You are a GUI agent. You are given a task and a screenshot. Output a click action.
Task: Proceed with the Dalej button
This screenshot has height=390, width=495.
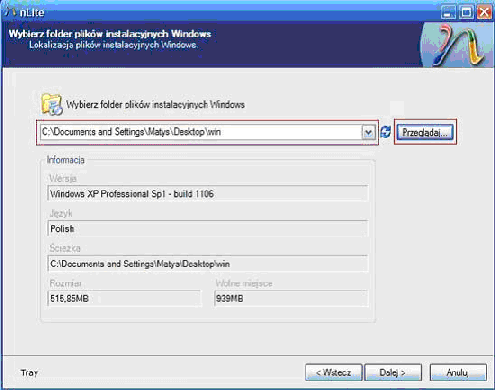coord(393,372)
